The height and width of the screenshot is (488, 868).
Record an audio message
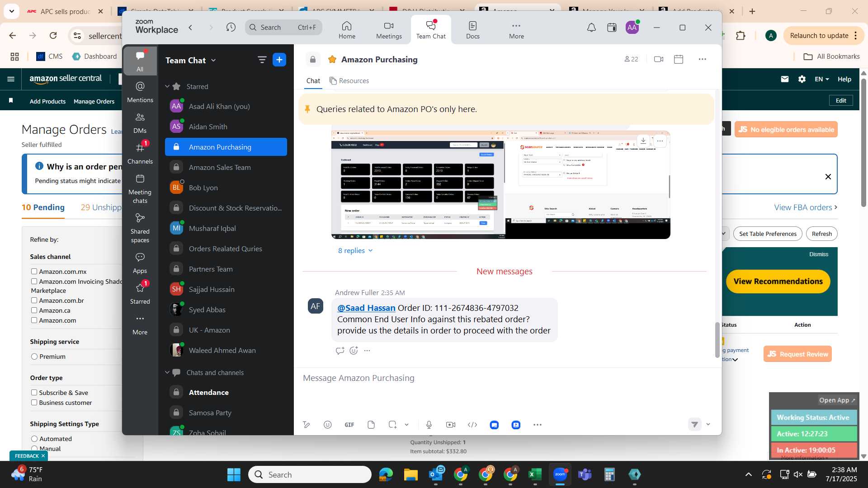(x=429, y=425)
